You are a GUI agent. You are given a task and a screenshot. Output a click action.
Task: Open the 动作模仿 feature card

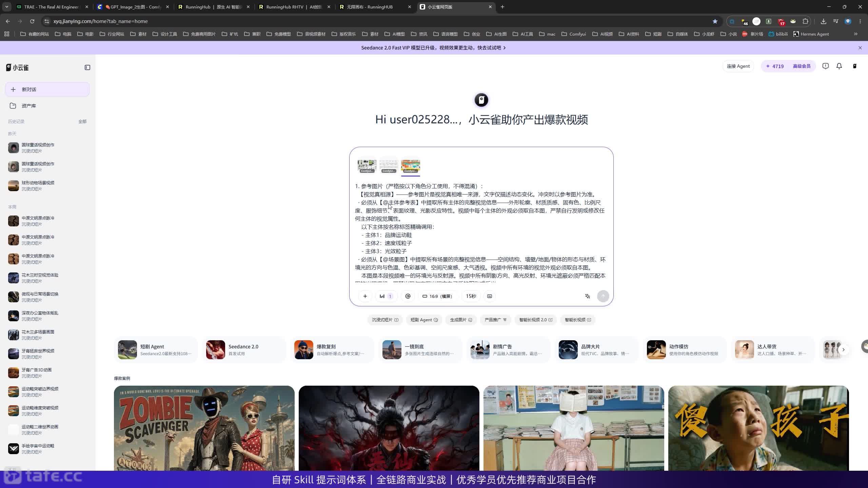[685, 350]
